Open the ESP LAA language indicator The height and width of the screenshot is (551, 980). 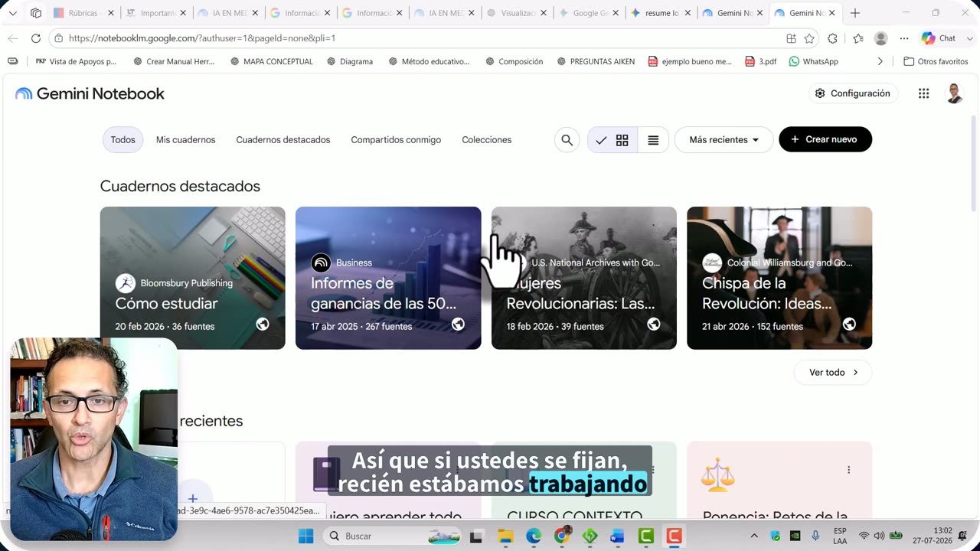click(840, 536)
